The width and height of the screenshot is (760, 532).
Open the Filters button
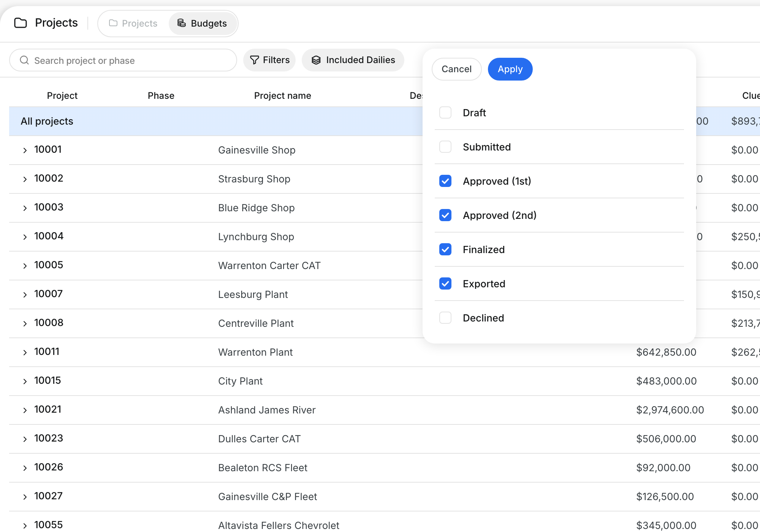[269, 60]
